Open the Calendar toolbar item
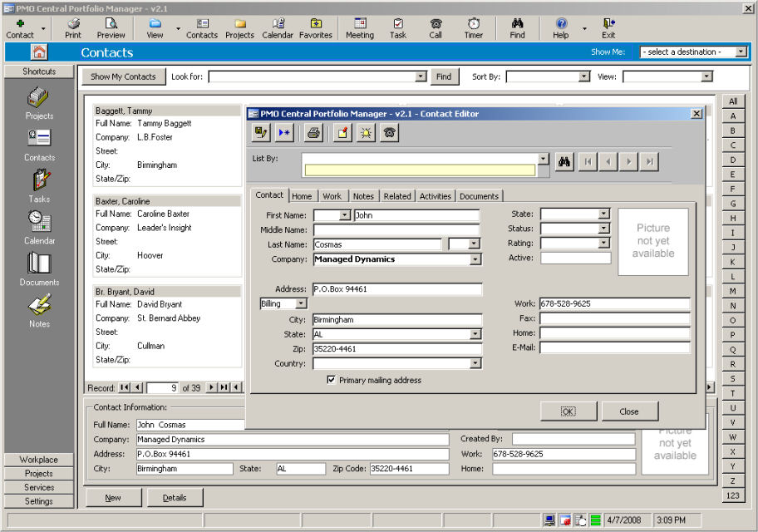Image resolution: width=758 pixels, height=532 pixels. point(278,28)
